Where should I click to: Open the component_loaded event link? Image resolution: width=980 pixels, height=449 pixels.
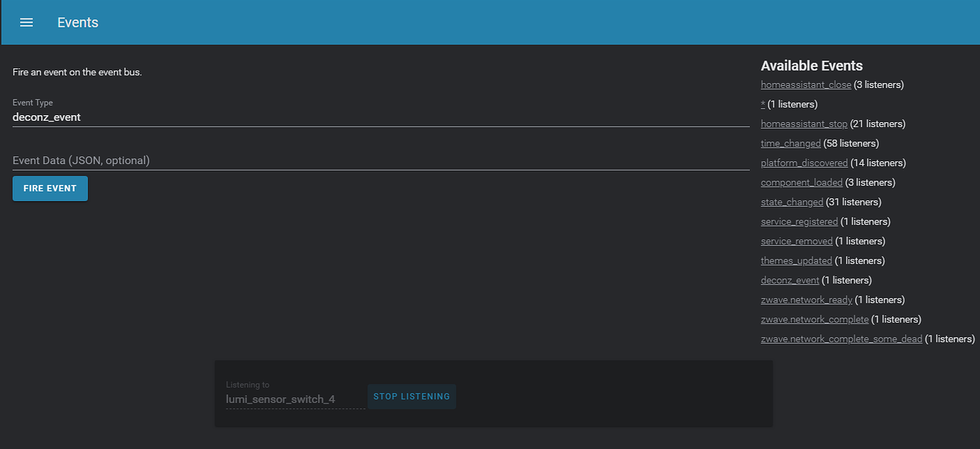[801, 182]
